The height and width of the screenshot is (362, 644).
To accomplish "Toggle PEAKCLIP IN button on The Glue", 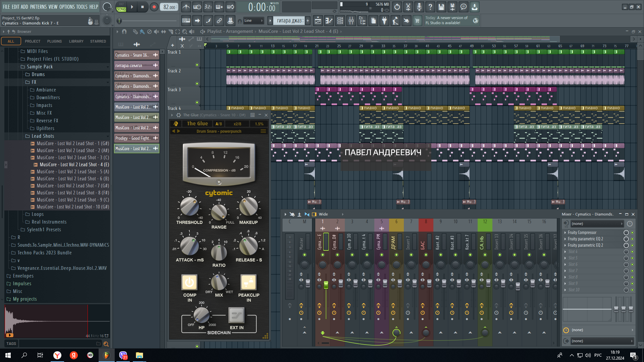I will pos(249,282).
